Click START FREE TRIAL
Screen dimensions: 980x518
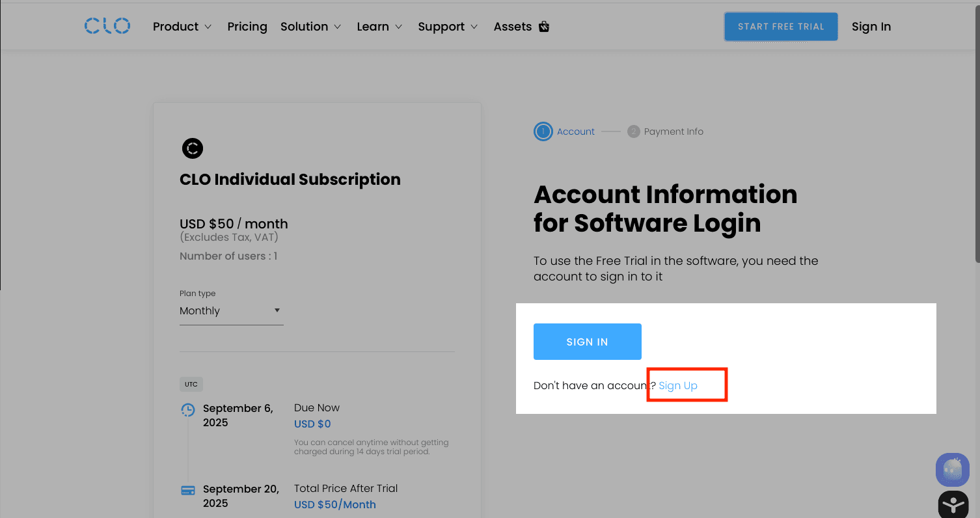coord(780,27)
